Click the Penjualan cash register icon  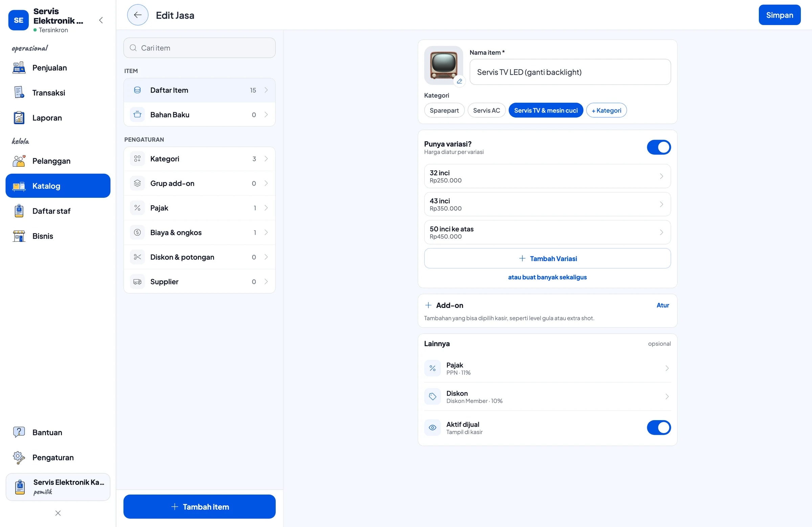coord(19,68)
